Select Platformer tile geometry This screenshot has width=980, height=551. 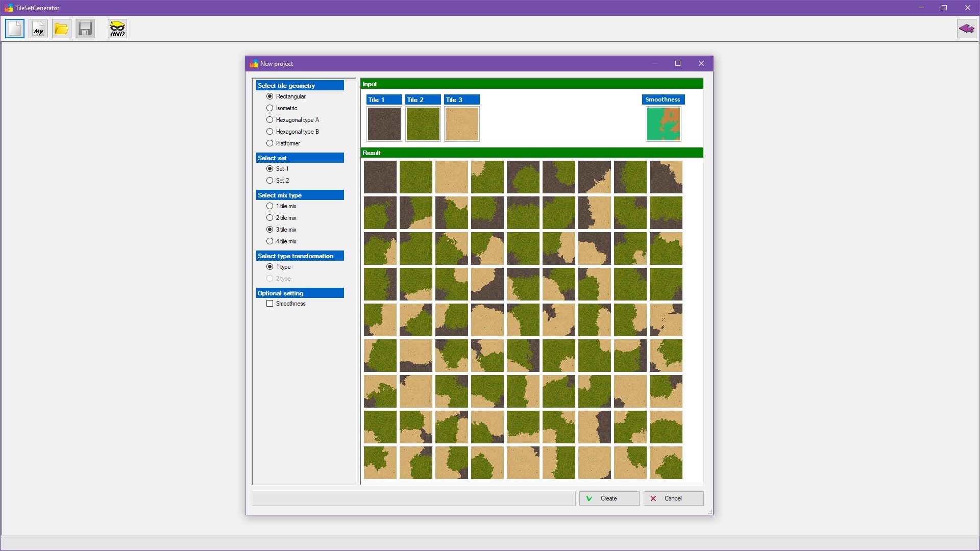(270, 143)
